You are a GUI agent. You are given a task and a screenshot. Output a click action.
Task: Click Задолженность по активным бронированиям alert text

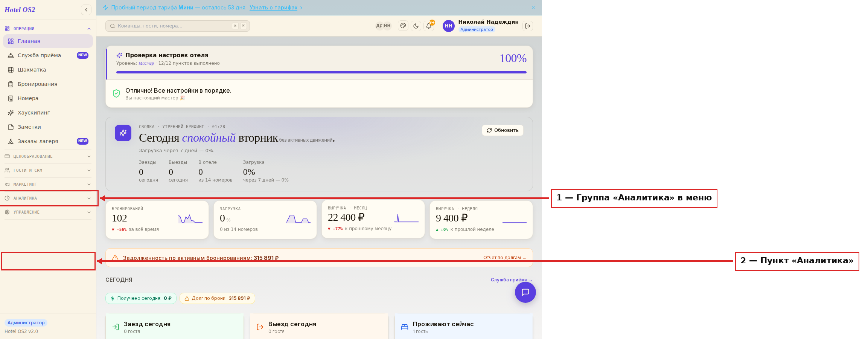(x=201, y=258)
